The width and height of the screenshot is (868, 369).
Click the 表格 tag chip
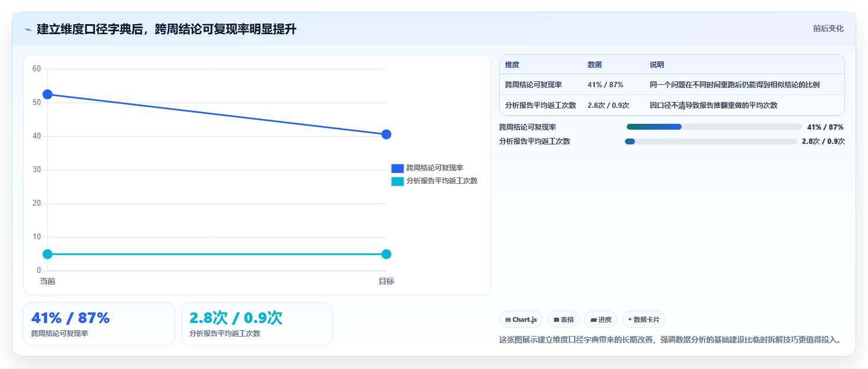pos(564,319)
